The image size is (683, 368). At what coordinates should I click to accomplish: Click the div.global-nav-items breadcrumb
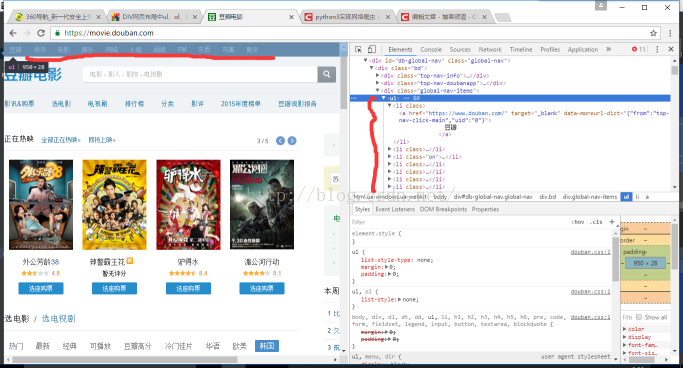pos(589,197)
